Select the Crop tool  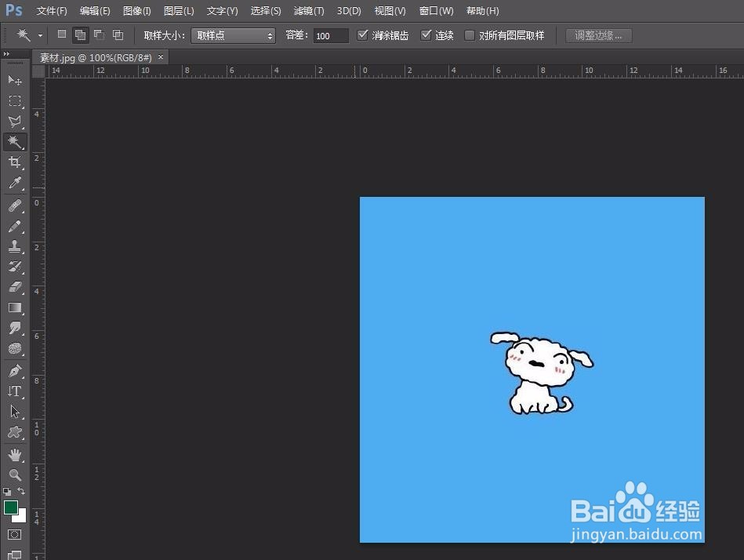[x=15, y=162]
